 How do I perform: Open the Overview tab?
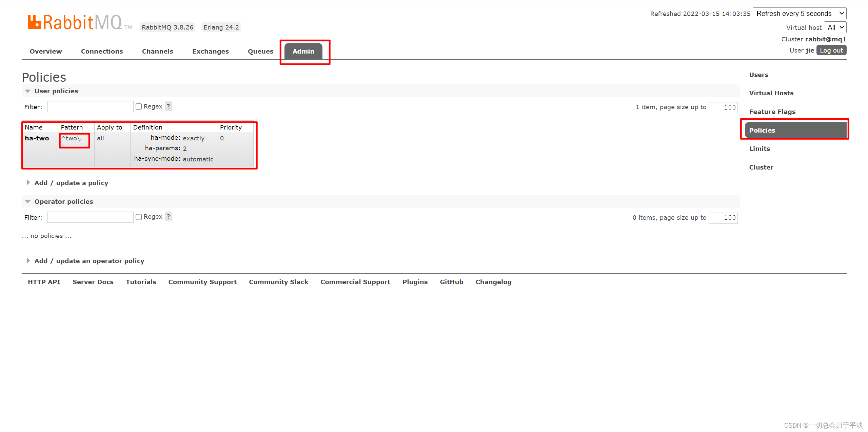coord(46,51)
